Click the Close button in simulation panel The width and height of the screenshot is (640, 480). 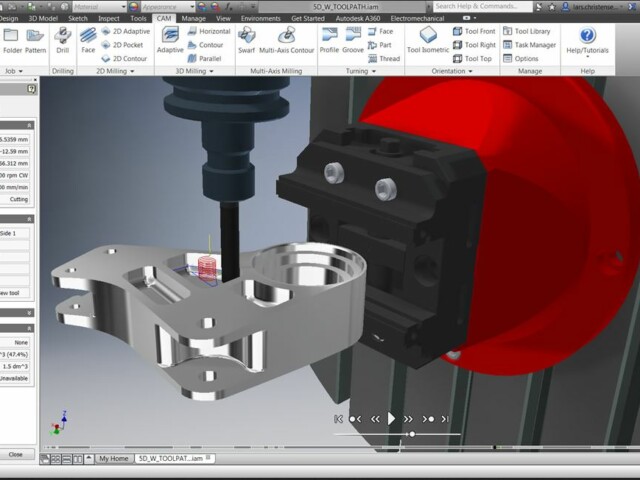click(x=16, y=454)
